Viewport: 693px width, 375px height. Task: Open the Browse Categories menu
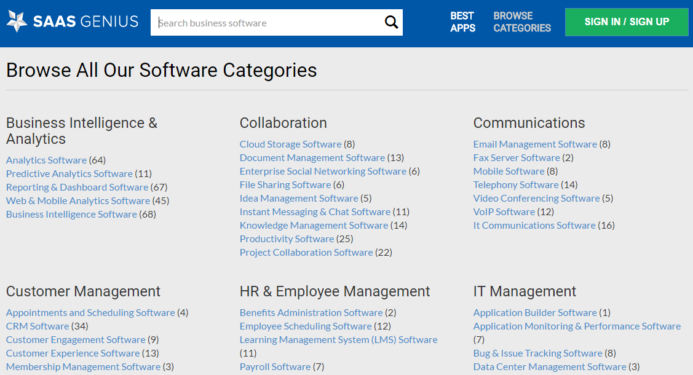(x=522, y=22)
